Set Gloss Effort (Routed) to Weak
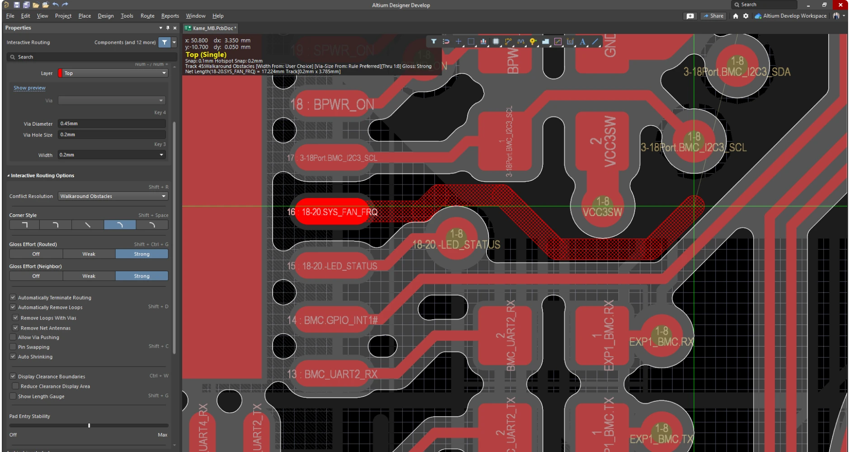The width and height of the screenshot is (868, 452). click(x=89, y=254)
